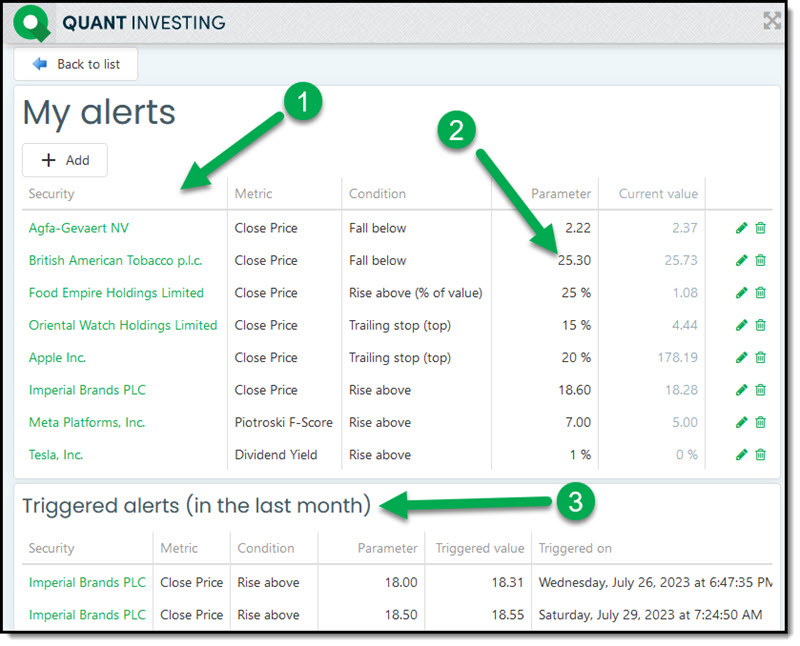This screenshot has height=646, width=800.
Task: Delete the Meta Platforms alert
Action: click(760, 423)
